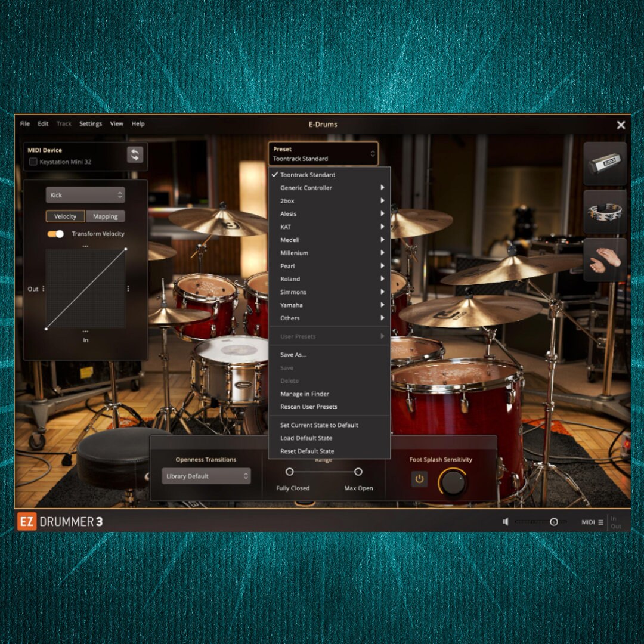Open the Library Default openness dropdown
The image size is (644, 644).
pyautogui.click(x=207, y=476)
